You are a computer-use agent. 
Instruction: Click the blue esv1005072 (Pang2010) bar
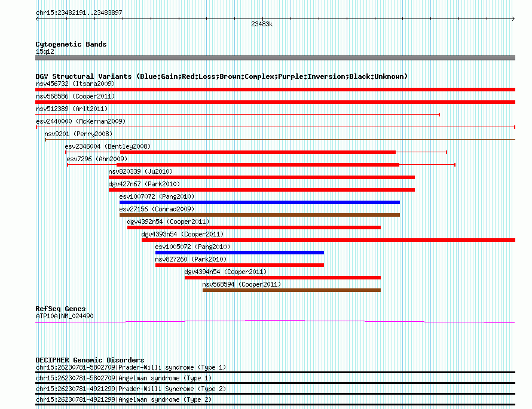pos(240,253)
